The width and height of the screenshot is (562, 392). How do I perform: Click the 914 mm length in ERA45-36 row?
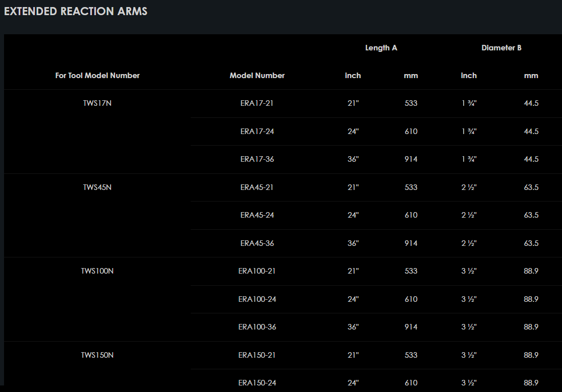[x=411, y=243]
